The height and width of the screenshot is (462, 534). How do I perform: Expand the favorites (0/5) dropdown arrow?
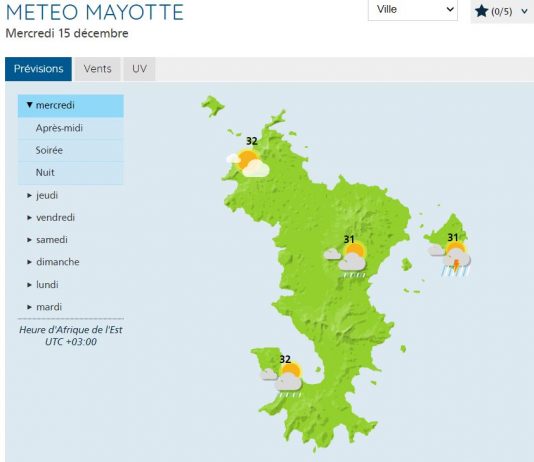click(x=524, y=12)
